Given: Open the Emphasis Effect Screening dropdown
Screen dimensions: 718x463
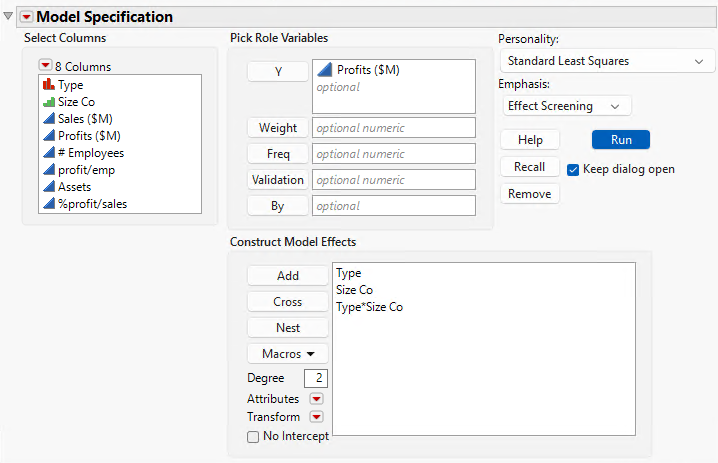Looking at the screenshot, I should (x=567, y=105).
